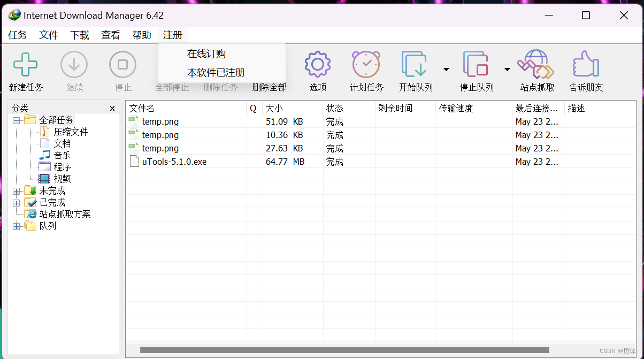The height and width of the screenshot is (359, 644).
Task: Open 选项 gear settings icon
Action: (318, 64)
